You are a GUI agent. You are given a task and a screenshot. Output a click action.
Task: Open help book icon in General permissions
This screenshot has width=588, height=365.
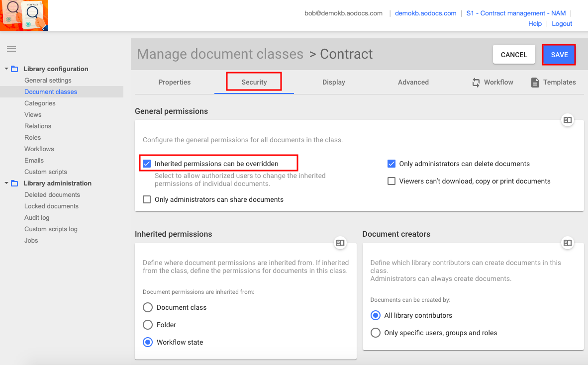tap(567, 120)
